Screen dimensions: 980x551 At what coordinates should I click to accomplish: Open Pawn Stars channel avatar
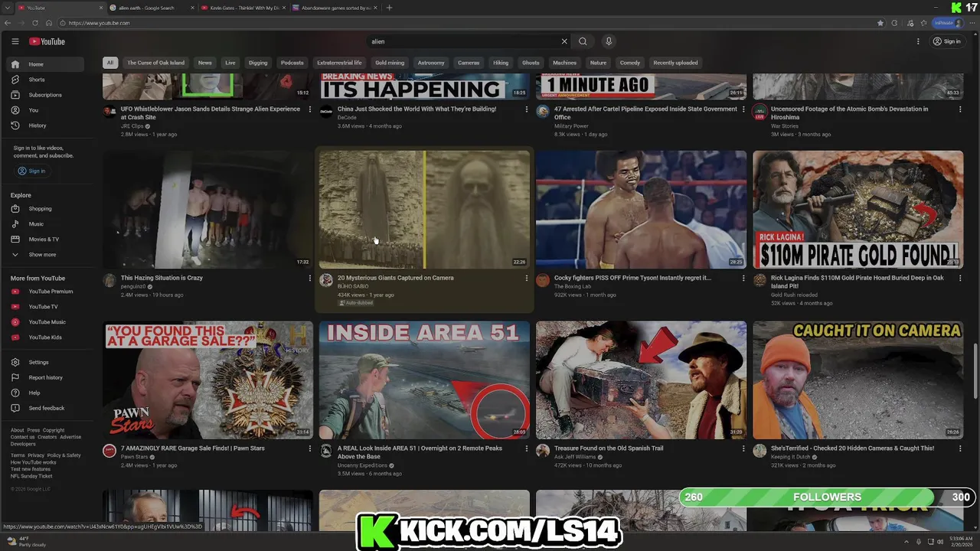(x=109, y=451)
